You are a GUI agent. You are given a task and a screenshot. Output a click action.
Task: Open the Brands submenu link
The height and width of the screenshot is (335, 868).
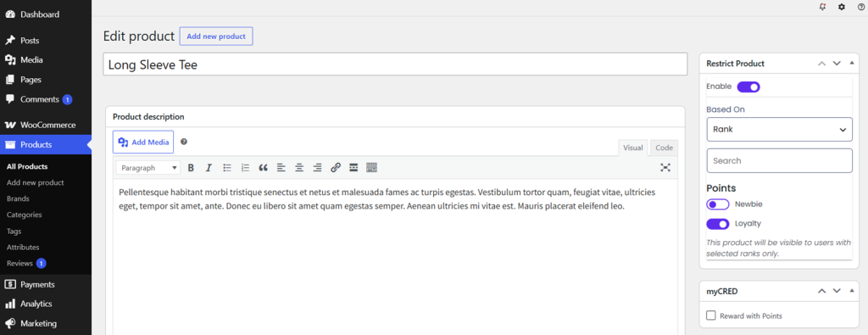click(18, 198)
